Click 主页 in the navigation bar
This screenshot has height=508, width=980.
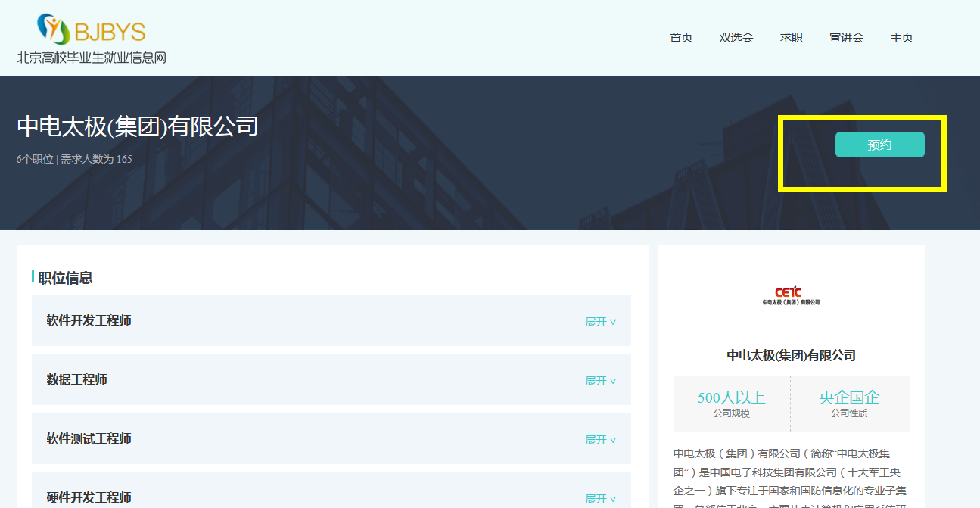(x=901, y=38)
